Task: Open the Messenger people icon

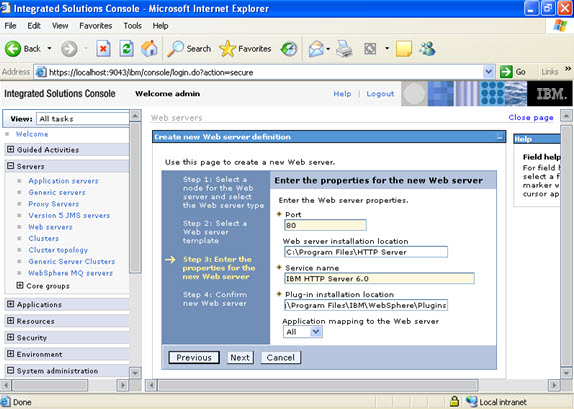Action: coord(428,49)
